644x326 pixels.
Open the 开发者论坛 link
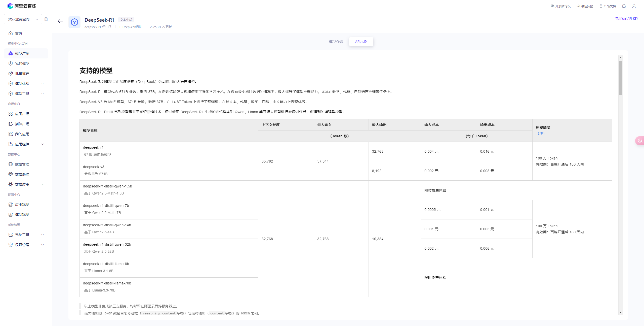pyautogui.click(x=561, y=6)
